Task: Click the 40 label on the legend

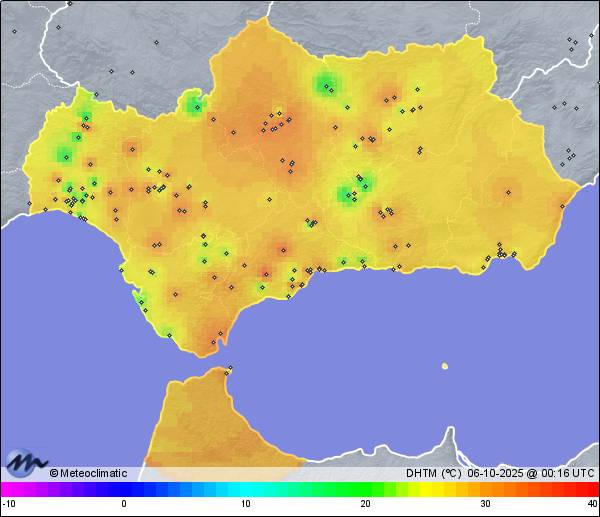Action: (x=591, y=504)
